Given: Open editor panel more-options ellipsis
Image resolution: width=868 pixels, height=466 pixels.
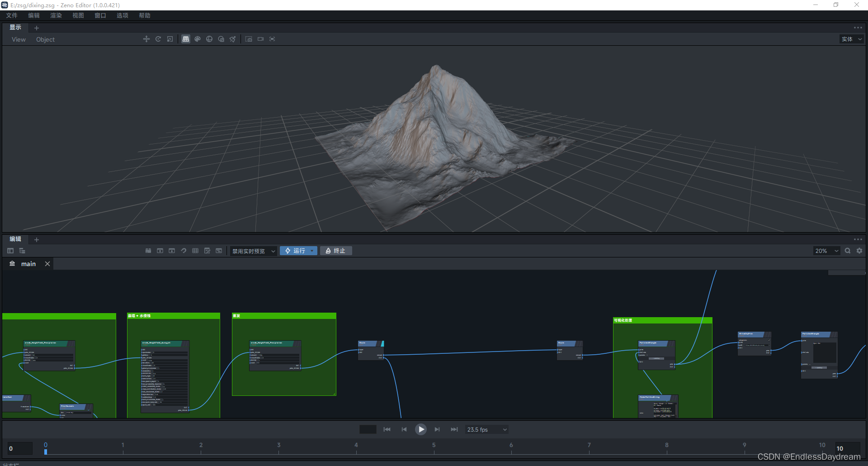Looking at the screenshot, I should click(x=858, y=239).
